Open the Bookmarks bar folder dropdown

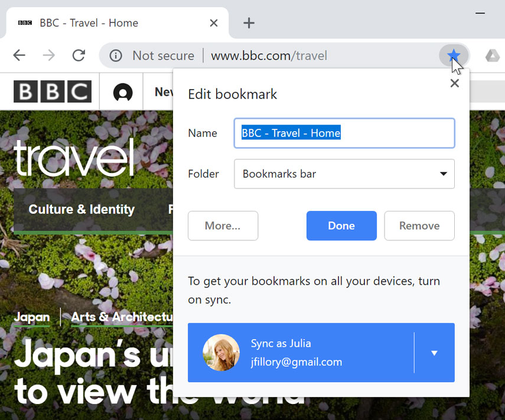tap(344, 174)
